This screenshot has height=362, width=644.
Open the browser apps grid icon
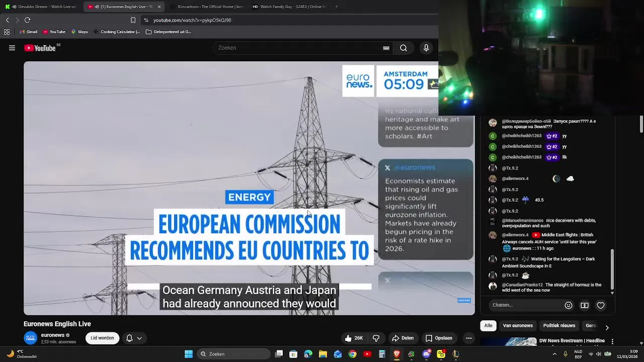[x=7, y=32]
